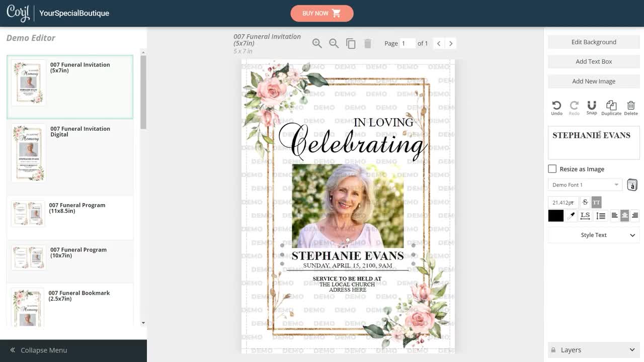Toggle Snap on or off
The image size is (644, 362).
click(x=592, y=107)
